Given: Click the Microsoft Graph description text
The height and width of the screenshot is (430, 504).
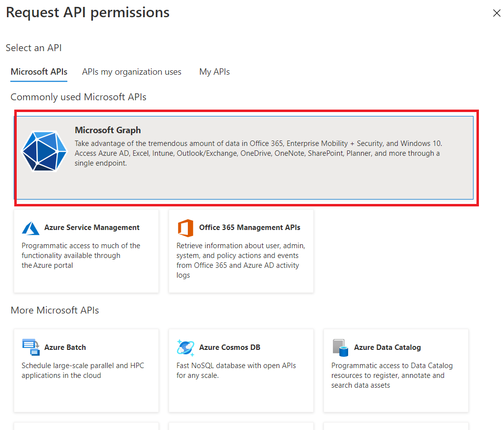Looking at the screenshot, I should pyautogui.click(x=259, y=153).
